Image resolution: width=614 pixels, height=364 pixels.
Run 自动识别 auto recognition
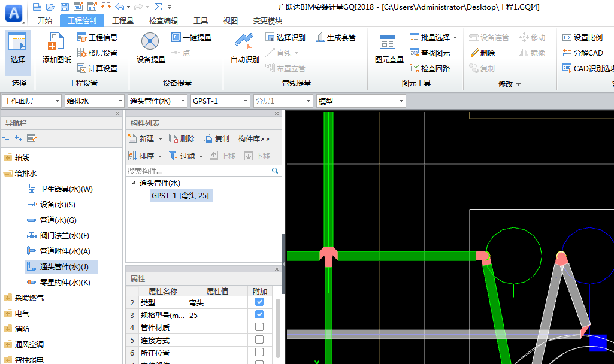pos(245,48)
